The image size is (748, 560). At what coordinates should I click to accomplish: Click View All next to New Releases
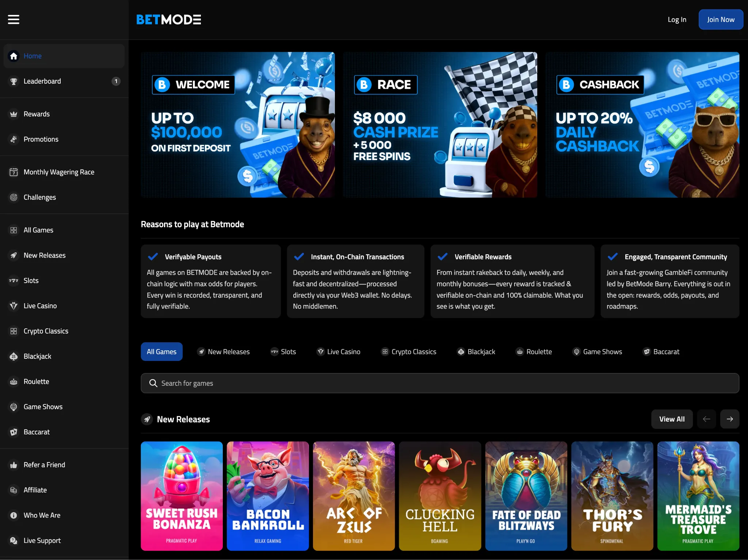pos(672,419)
